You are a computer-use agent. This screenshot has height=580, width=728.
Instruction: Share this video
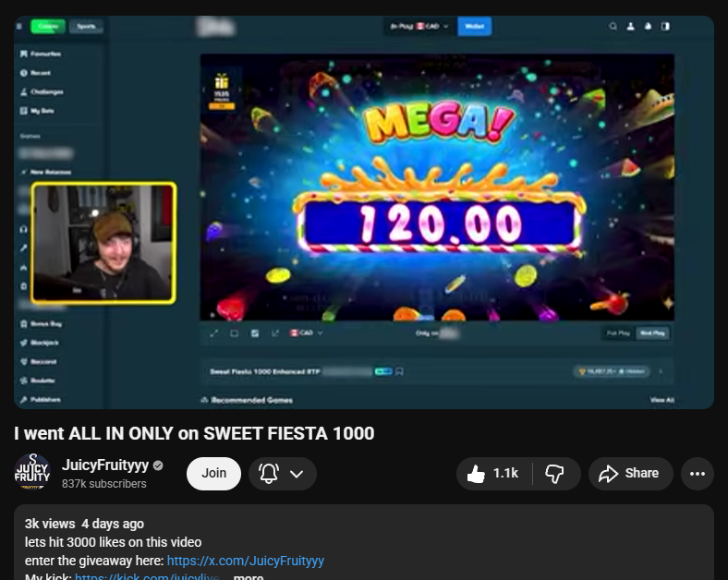630,473
